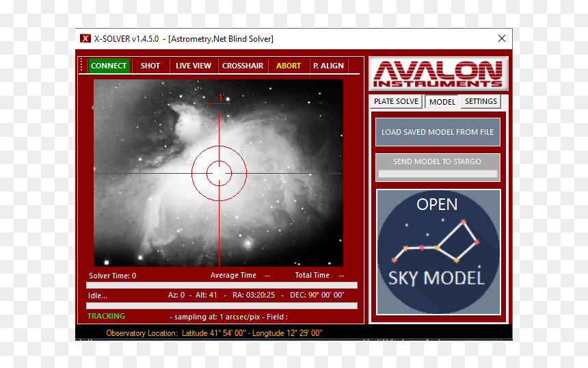Click the 'Total Time' label
This screenshot has width=588, height=368.
point(312,275)
